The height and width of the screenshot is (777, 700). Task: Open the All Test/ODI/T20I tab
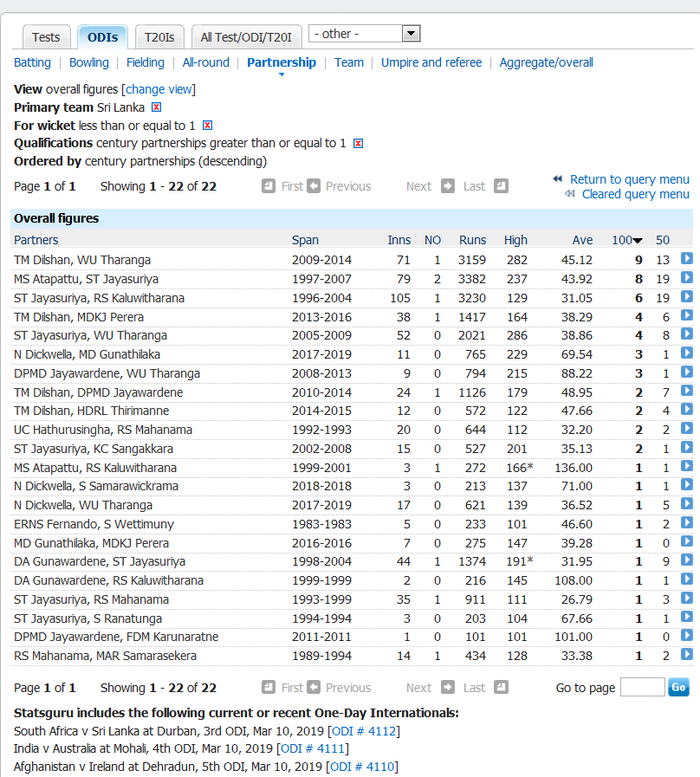(x=246, y=37)
